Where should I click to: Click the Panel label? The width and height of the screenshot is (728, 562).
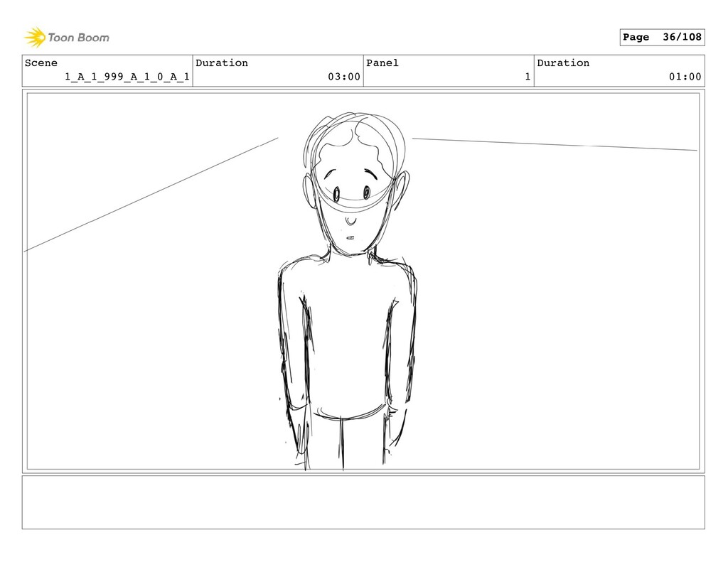point(382,63)
